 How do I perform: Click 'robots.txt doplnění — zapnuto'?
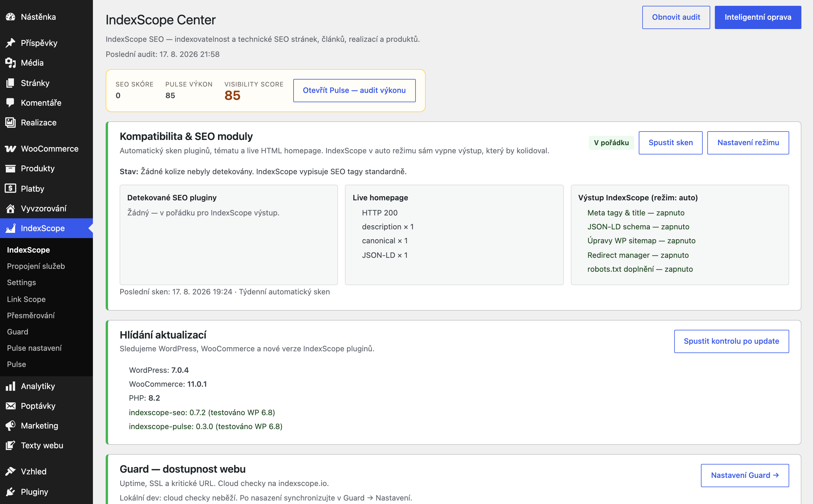click(x=640, y=269)
